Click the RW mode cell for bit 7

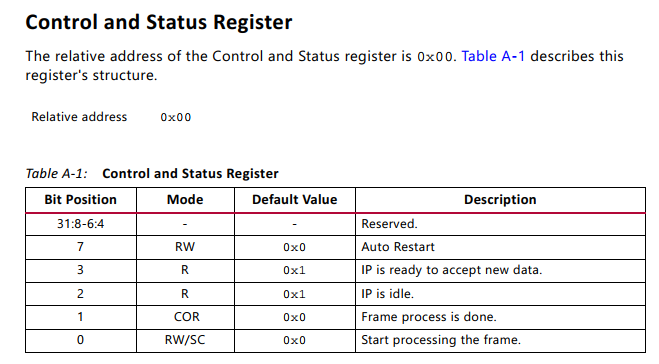[x=185, y=247]
